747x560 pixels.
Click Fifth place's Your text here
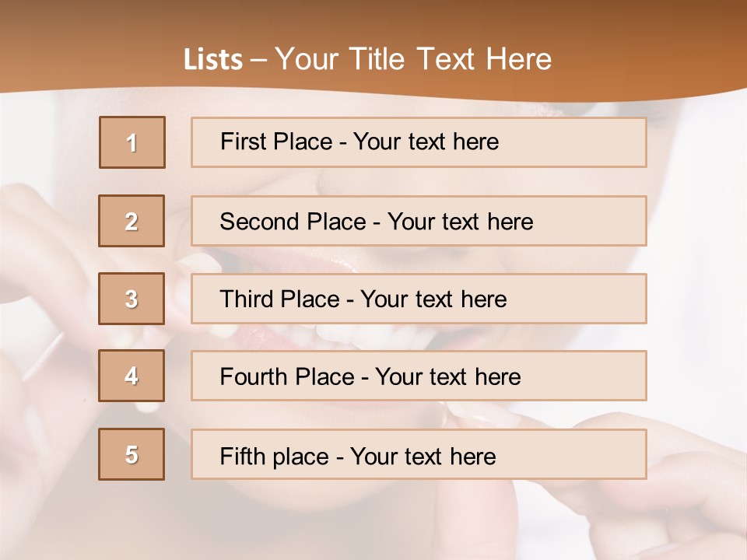(423, 457)
